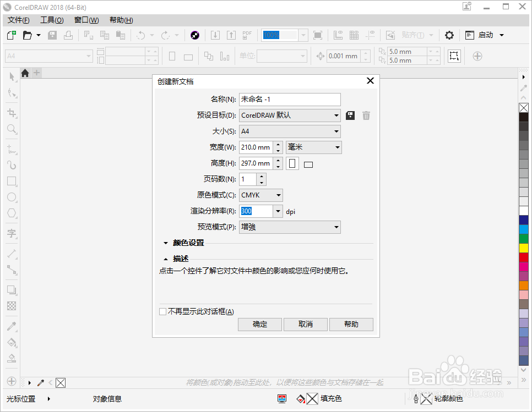This screenshot has height=412, width=532.
Task: Select the Shape edit tool
Action: pyautogui.click(x=12, y=92)
